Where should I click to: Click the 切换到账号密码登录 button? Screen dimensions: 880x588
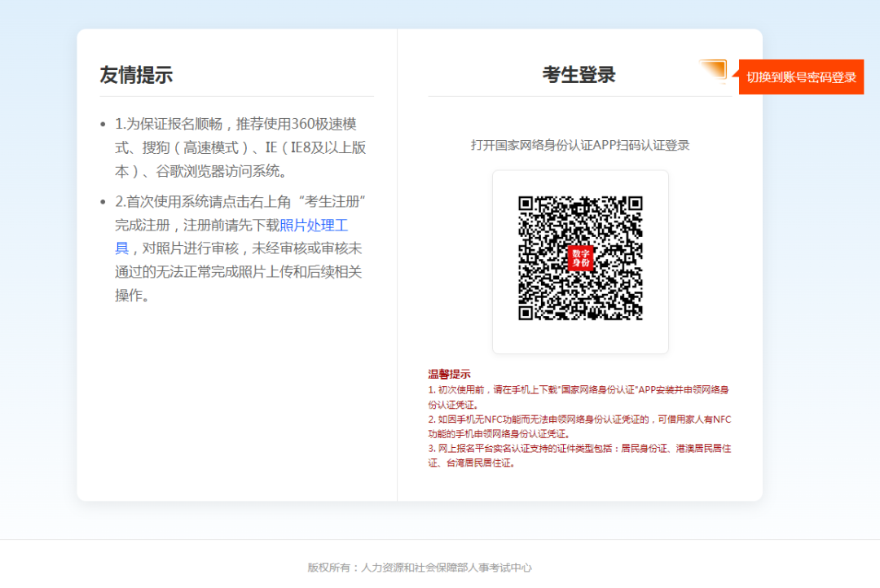801,77
